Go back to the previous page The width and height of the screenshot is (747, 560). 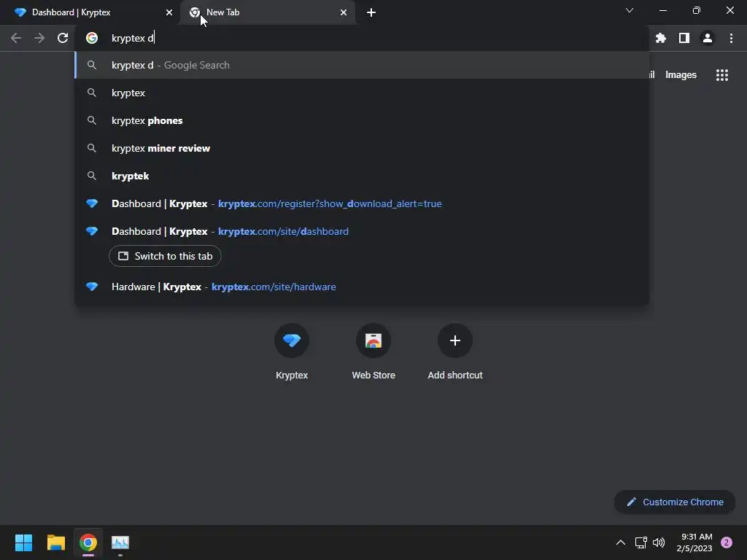tap(16, 38)
